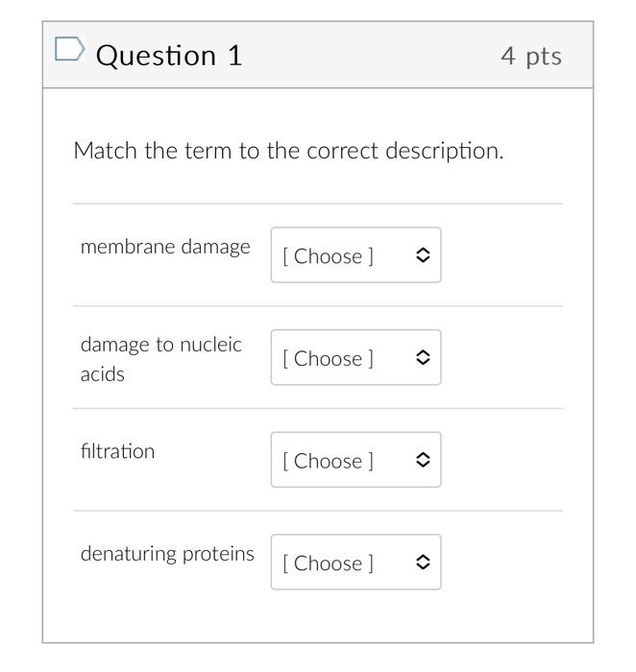
Task: Click the up-down arrows in filtration selector
Action: point(423,460)
